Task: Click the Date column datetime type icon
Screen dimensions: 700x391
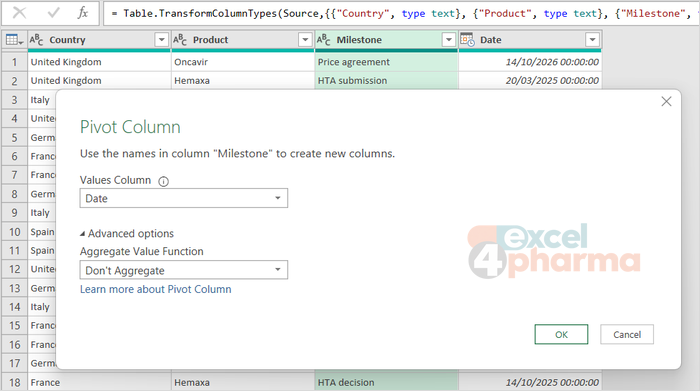Action: pos(467,40)
